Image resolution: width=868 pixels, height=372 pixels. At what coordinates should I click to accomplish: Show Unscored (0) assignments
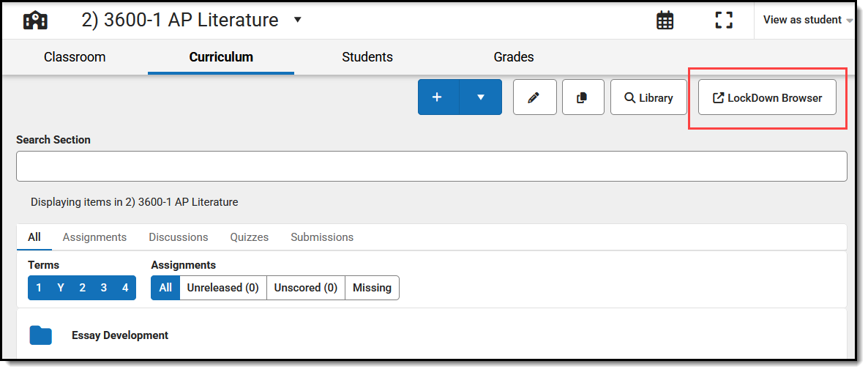coord(305,288)
